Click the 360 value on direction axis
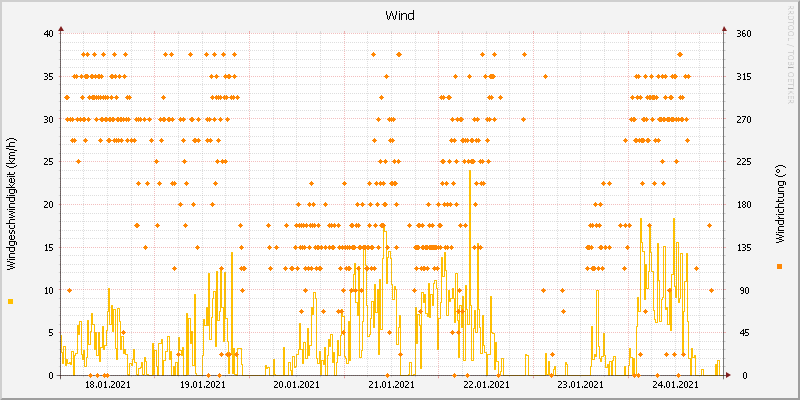 [x=744, y=34]
